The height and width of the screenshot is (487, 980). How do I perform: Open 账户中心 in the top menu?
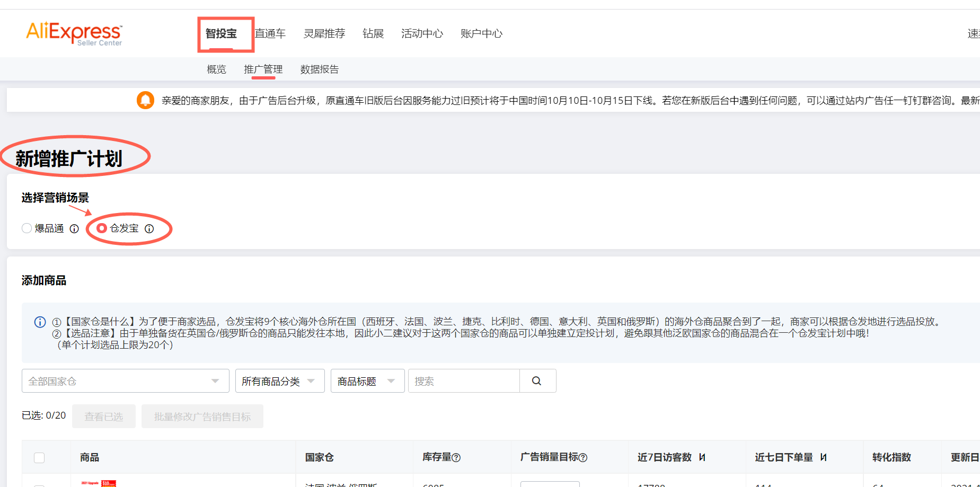point(481,33)
